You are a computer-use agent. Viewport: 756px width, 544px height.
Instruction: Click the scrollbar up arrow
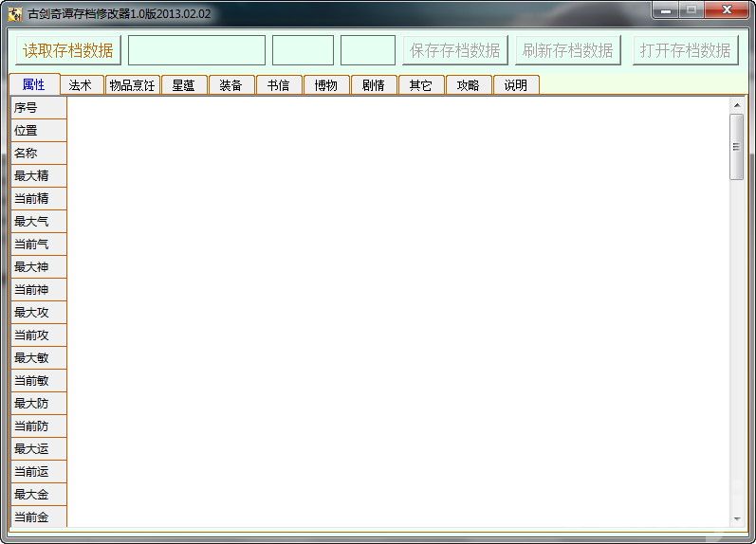click(x=736, y=103)
